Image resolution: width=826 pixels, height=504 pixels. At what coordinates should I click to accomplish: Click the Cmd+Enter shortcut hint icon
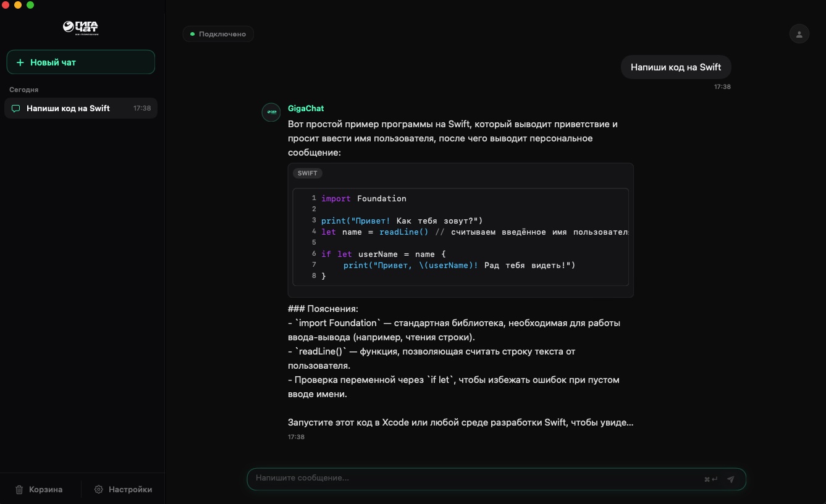pos(711,479)
